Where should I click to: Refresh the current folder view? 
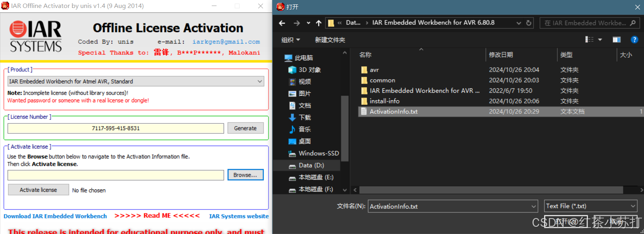click(x=529, y=23)
